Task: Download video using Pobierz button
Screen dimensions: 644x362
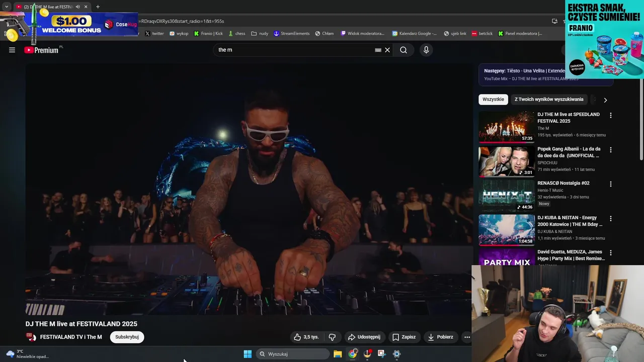Action: coord(441,337)
